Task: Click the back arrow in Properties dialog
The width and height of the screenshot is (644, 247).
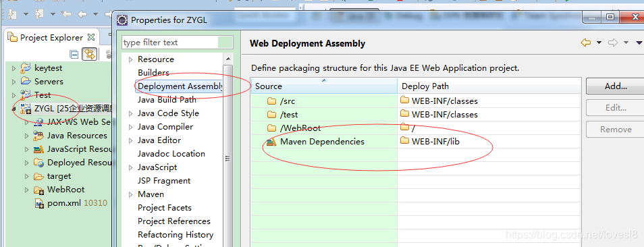Action: tap(586, 43)
